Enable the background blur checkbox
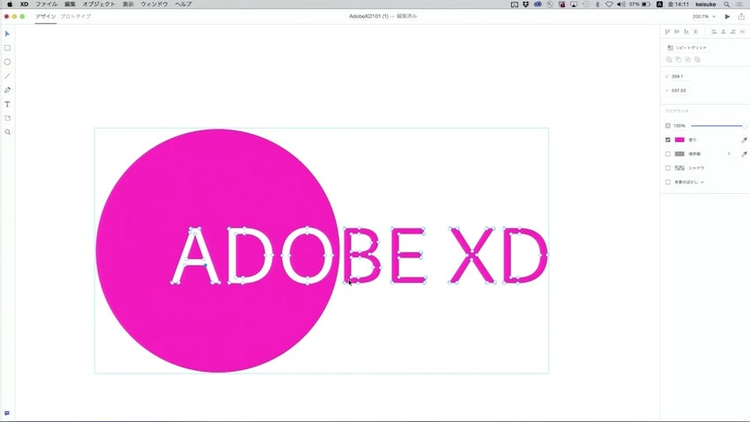750x422 pixels. [x=668, y=182]
